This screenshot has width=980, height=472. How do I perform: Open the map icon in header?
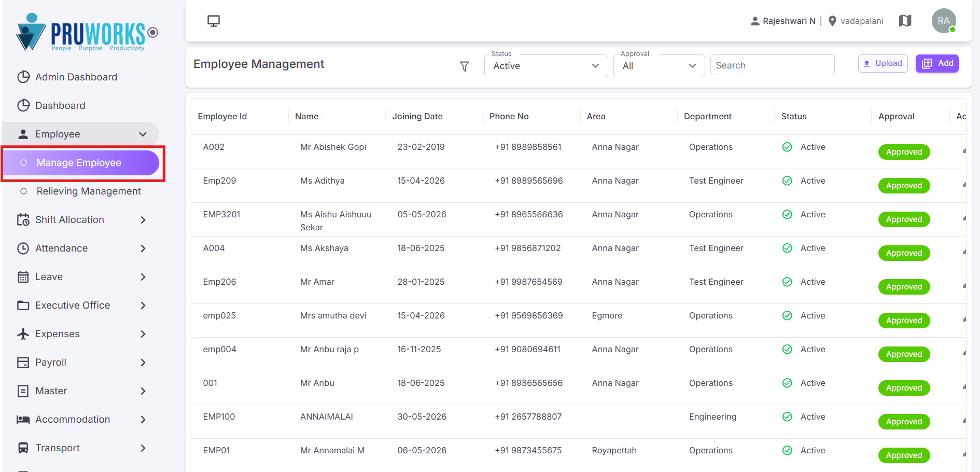click(x=905, y=21)
